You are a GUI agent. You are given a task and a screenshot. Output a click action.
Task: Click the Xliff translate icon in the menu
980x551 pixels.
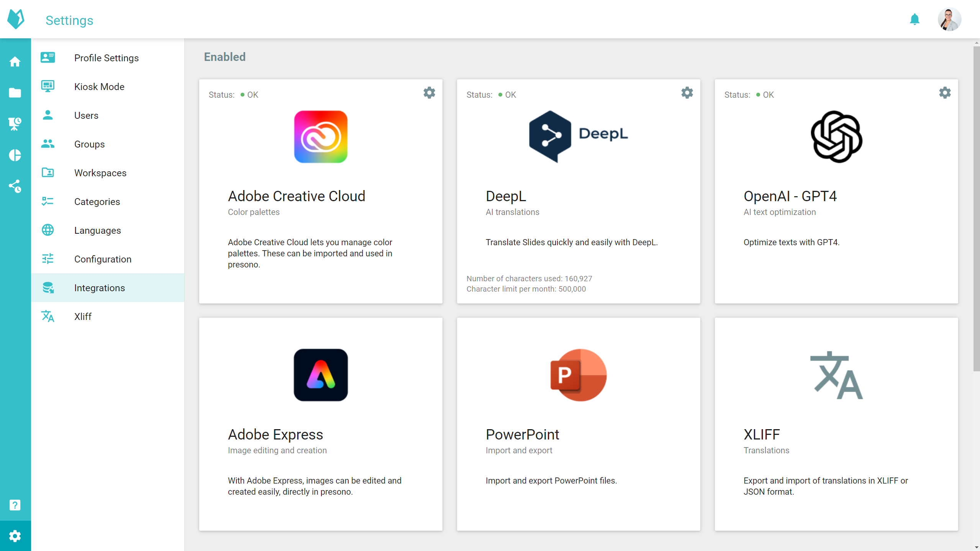pos(48,316)
